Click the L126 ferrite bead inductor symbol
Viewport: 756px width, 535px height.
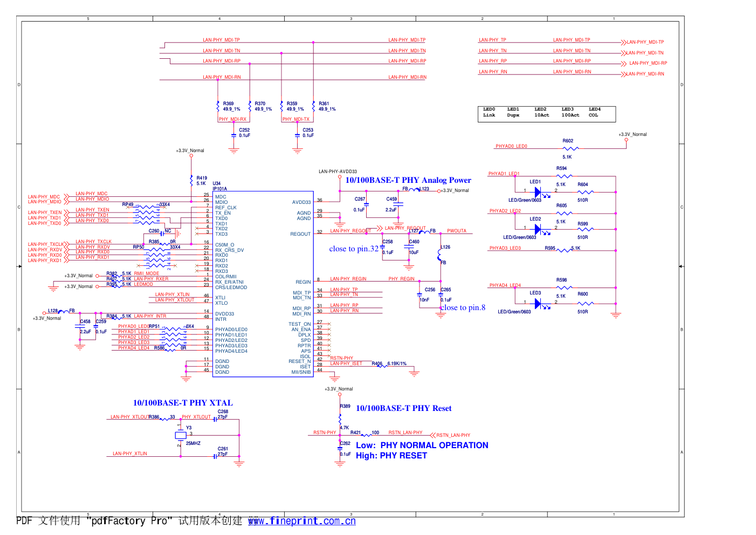point(441,255)
